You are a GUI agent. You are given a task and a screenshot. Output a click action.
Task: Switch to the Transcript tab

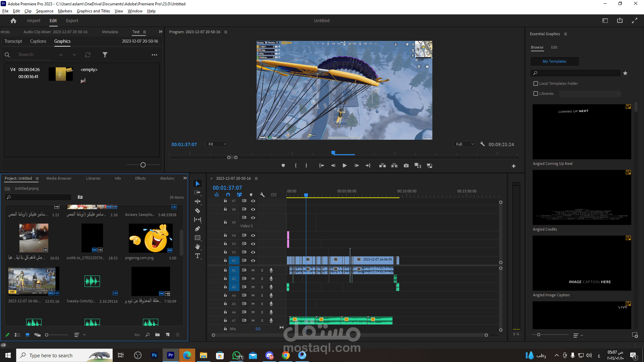pos(13,41)
